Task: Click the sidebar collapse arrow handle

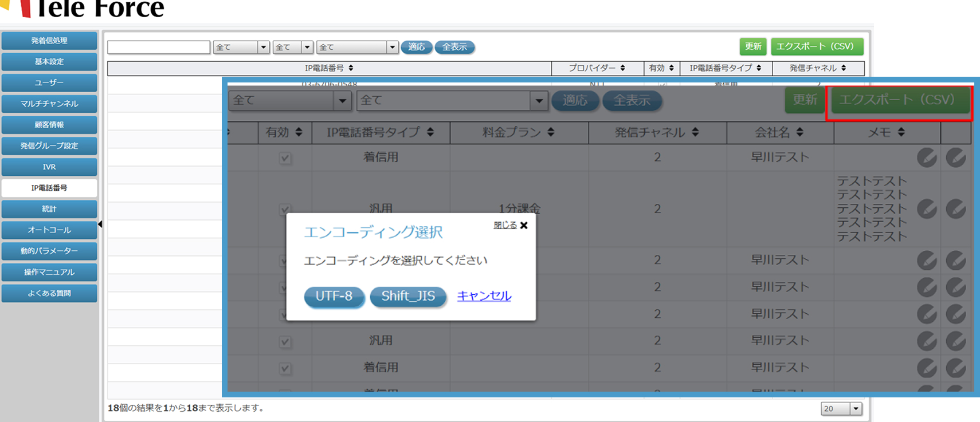Action: pyautogui.click(x=100, y=224)
